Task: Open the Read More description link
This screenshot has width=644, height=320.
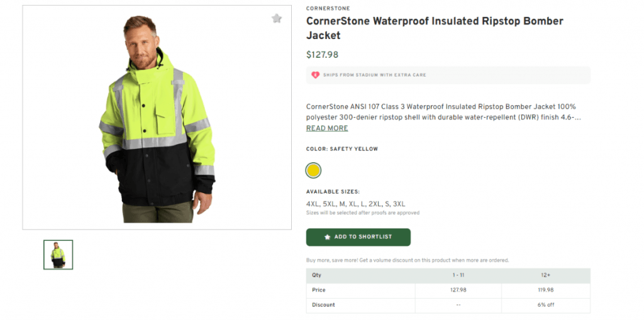Action: click(327, 128)
